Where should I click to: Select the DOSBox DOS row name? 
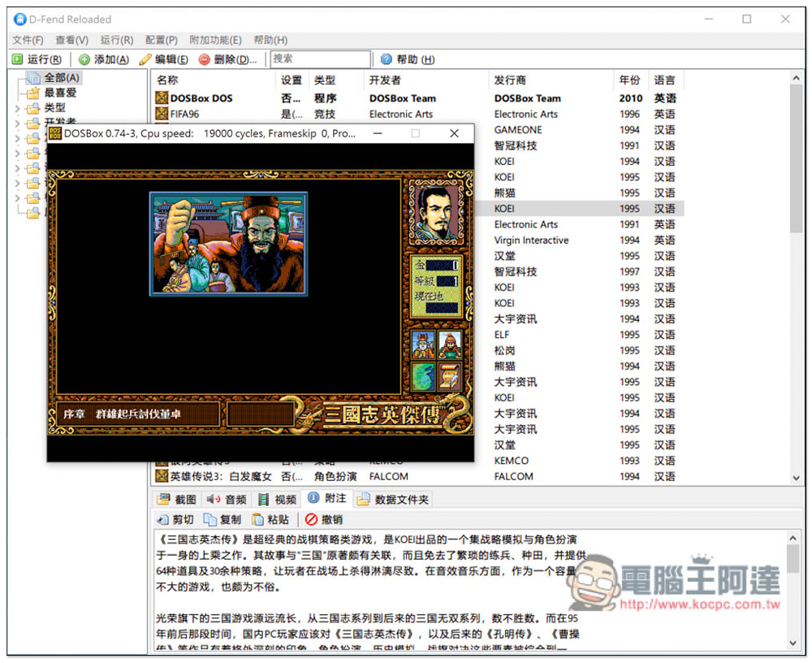click(x=201, y=98)
